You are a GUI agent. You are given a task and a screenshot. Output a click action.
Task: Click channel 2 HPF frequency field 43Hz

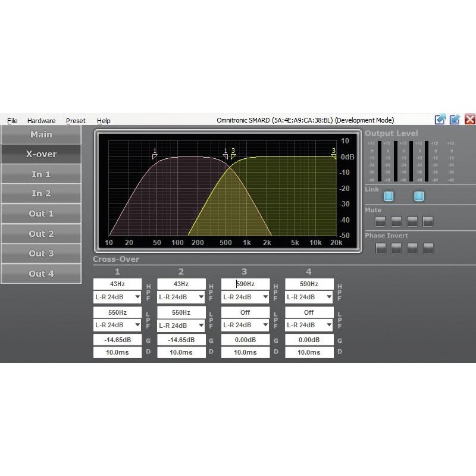click(181, 284)
